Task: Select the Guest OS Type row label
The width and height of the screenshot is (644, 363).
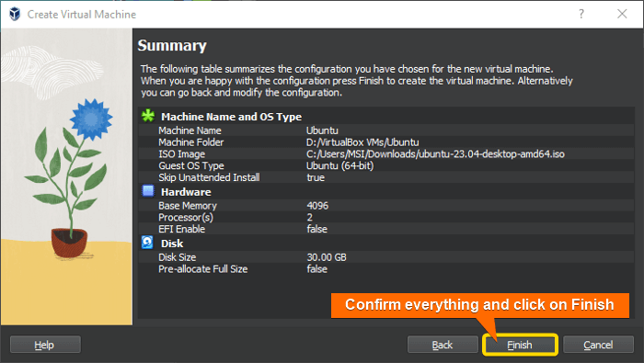Action: coord(191,165)
